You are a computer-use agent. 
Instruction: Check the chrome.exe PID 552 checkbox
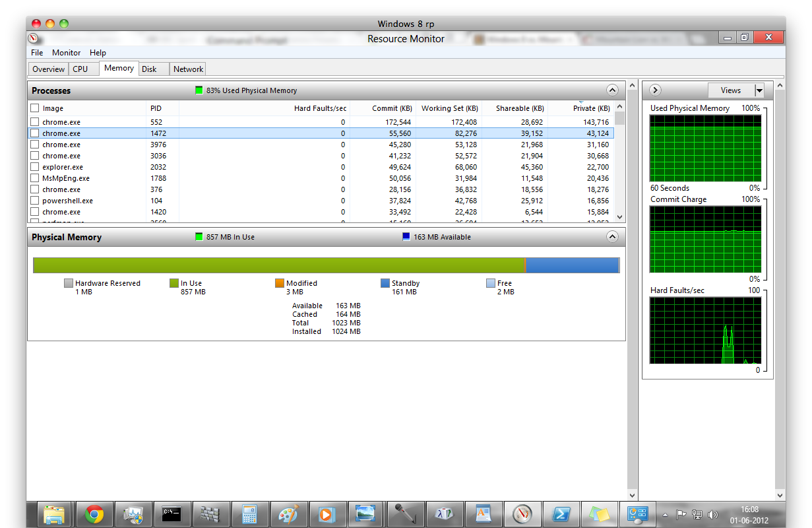coord(35,121)
